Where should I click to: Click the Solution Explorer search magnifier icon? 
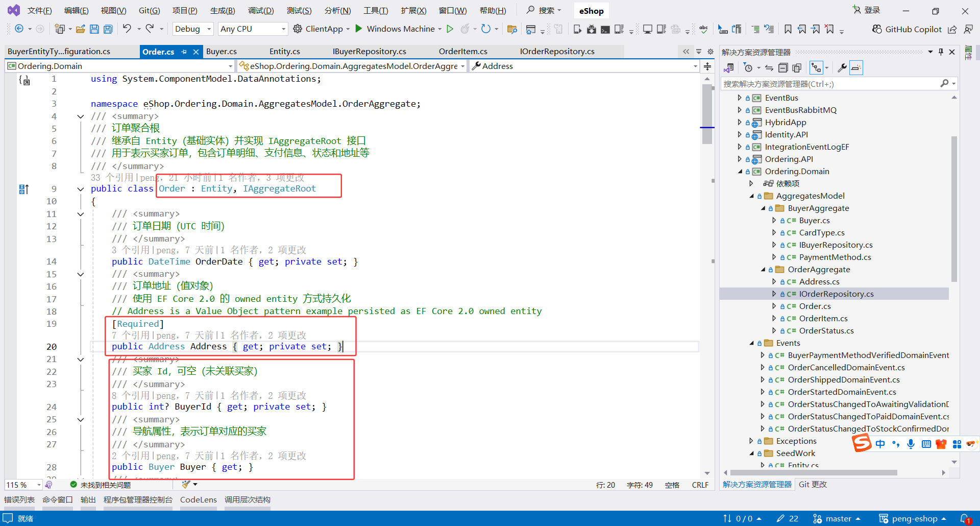[x=945, y=83]
